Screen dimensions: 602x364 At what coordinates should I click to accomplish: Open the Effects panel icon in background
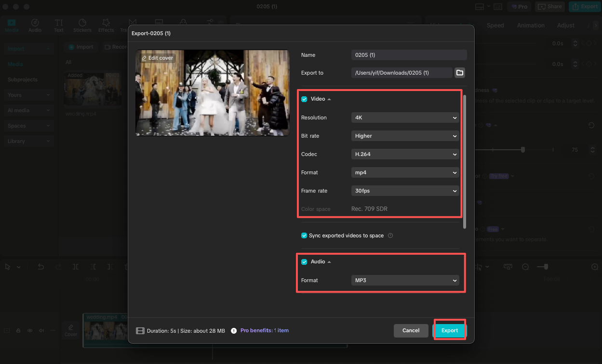pos(106,26)
